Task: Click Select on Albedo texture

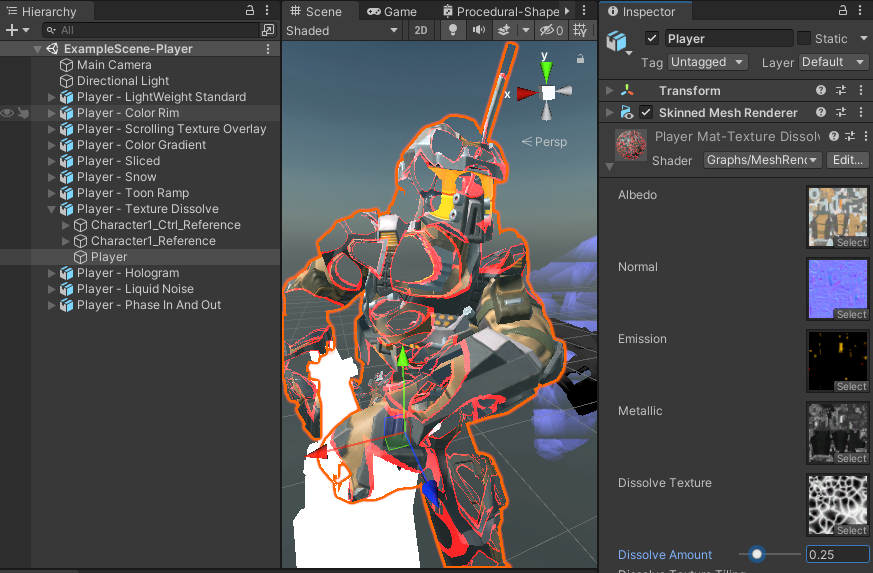Action: tap(851, 243)
